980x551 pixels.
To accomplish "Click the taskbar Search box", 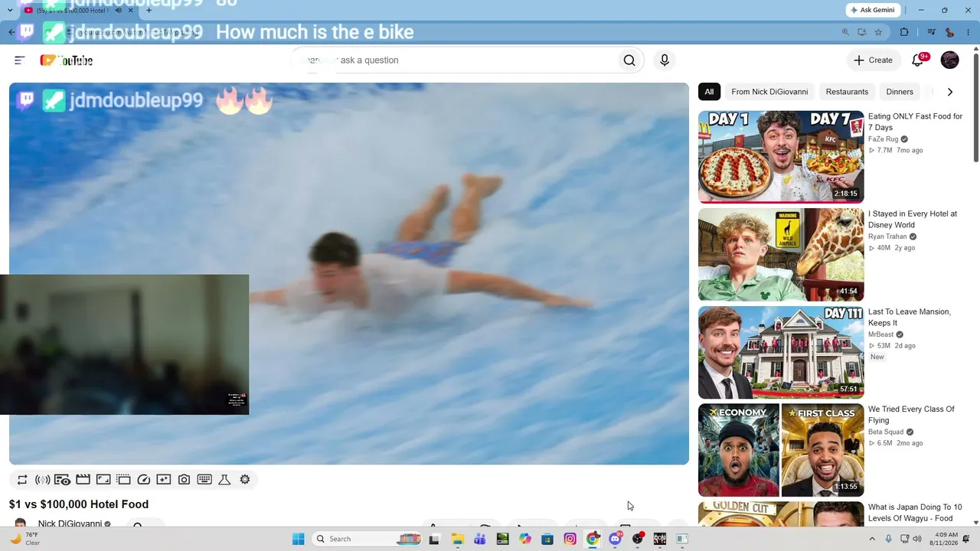I will 367,539.
